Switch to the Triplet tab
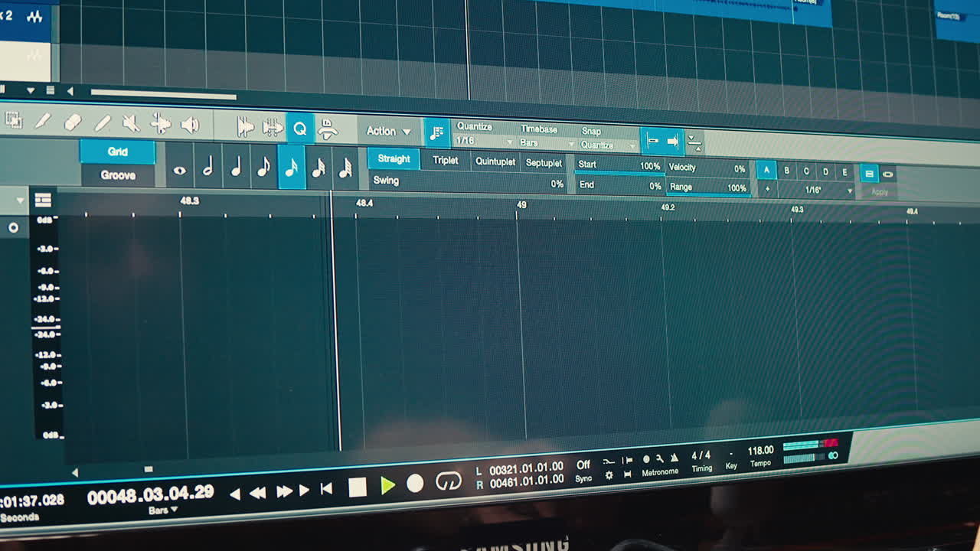 (x=445, y=161)
